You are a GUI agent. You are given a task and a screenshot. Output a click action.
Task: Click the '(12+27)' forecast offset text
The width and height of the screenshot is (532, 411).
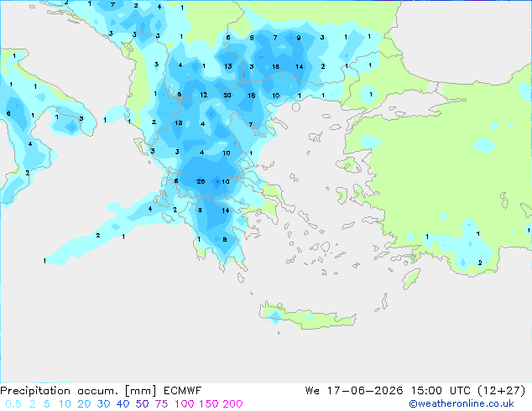(x=502, y=391)
